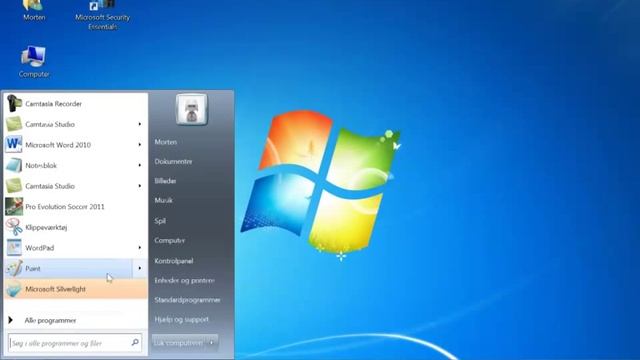Click the Microsoft Word 2010 icon

click(x=14, y=144)
